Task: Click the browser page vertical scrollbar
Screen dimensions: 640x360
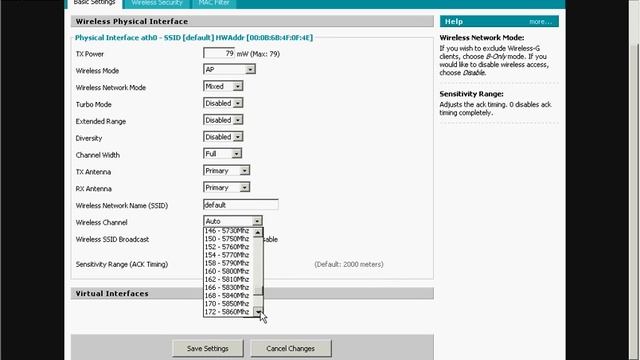Action: (x=633, y=180)
